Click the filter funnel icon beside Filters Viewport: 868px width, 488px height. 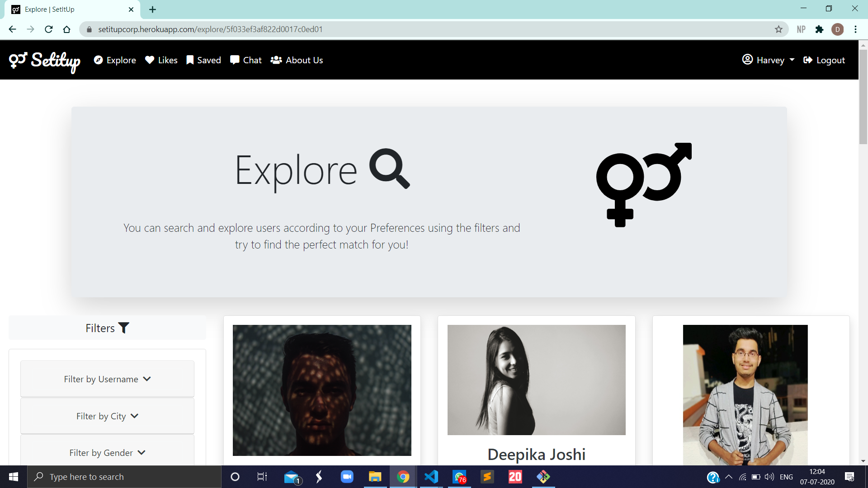click(x=123, y=328)
